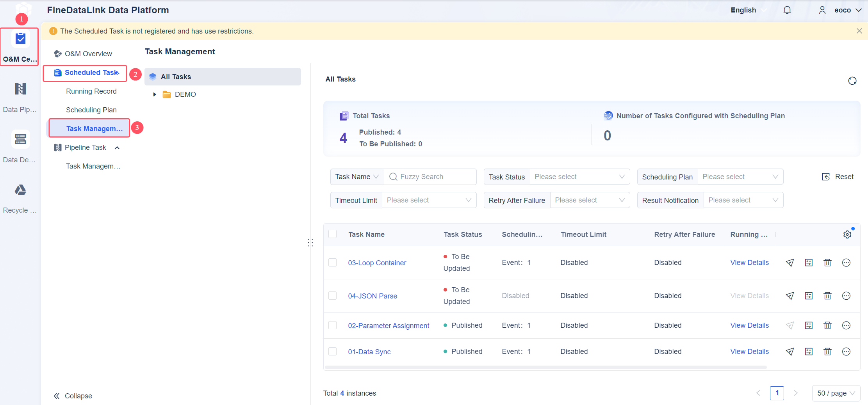This screenshot has height=405, width=868.
Task: Open table column settings gear
Action: 847,234
